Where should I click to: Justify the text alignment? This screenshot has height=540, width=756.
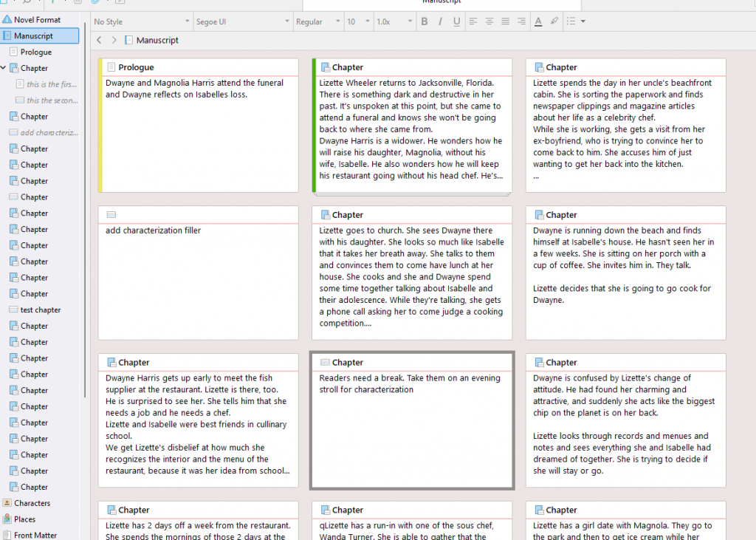pos(505,21)
